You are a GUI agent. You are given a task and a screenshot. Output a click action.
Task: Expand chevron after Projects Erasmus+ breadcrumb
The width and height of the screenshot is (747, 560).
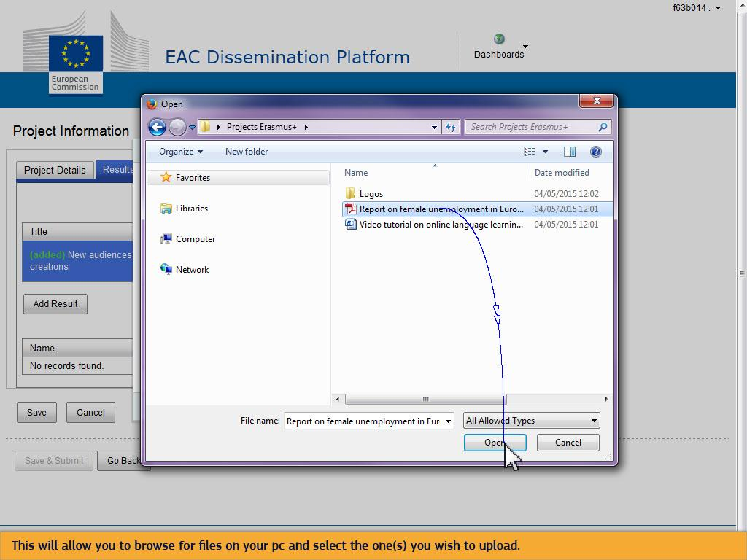pyautogui.click(x=306, y=127)
